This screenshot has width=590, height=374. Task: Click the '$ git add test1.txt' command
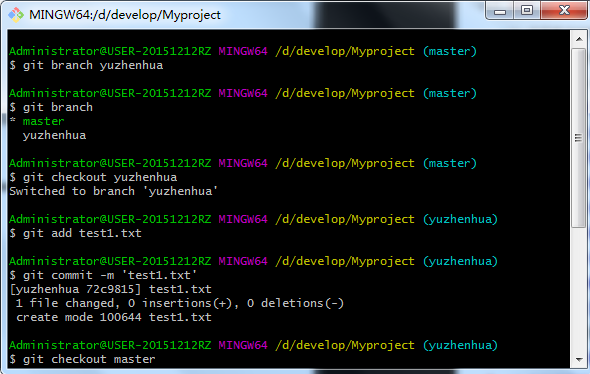75,233
